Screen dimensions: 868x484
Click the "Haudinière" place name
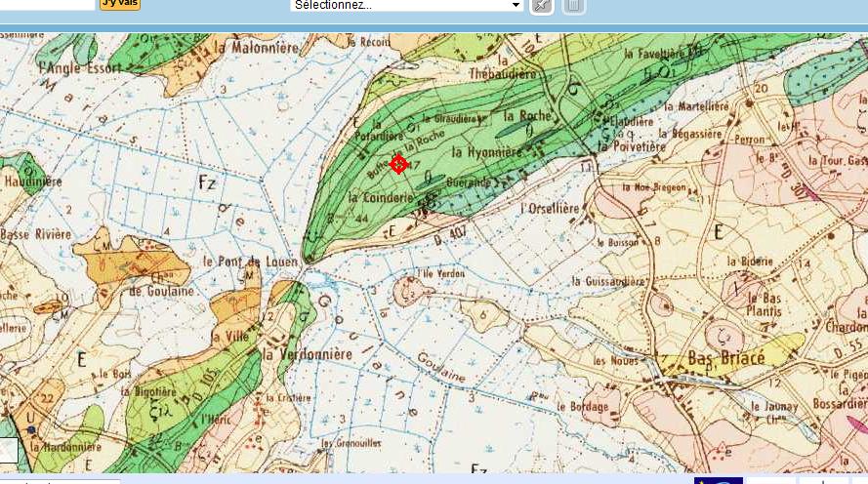[33, 181]
